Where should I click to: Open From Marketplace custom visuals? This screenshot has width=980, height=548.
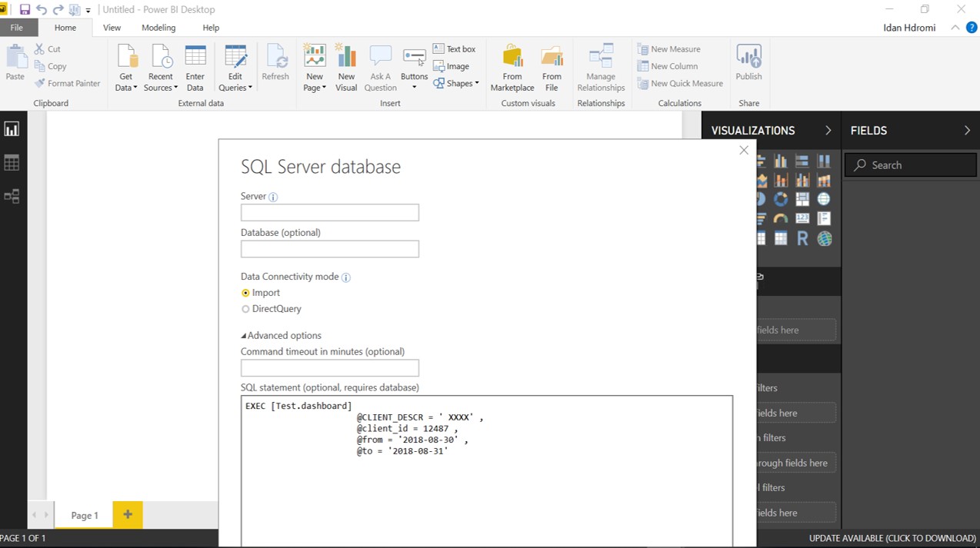(x=512, y=68)
